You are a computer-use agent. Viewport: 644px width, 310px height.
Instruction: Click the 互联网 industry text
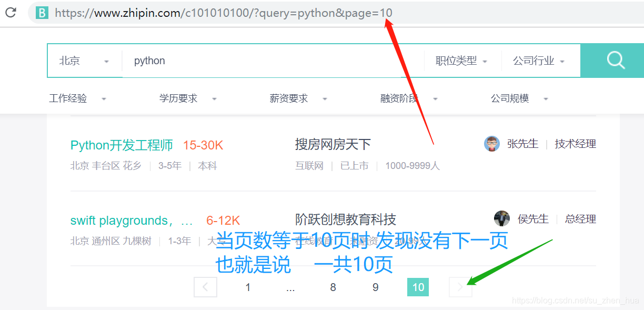309,166
